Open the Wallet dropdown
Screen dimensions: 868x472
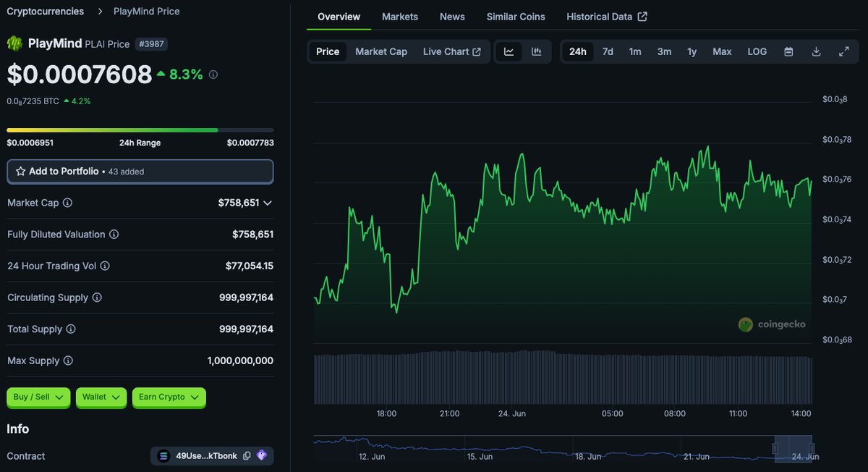101,397
